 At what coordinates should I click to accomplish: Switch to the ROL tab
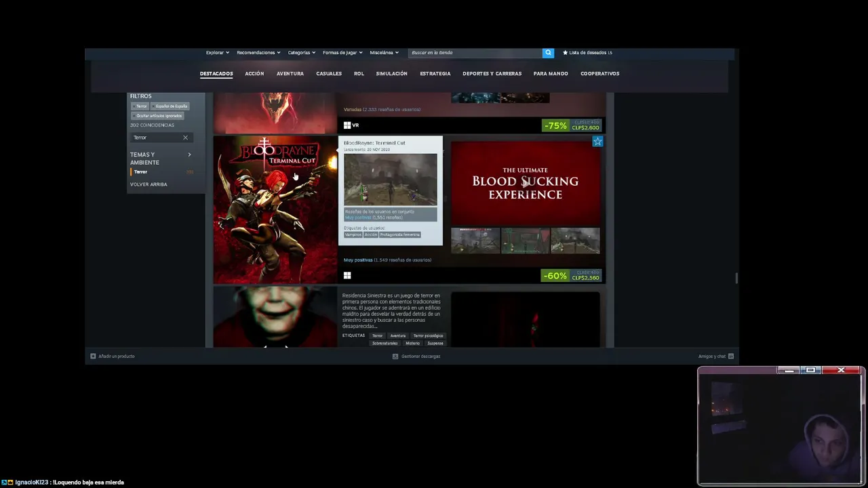point(359,73)
